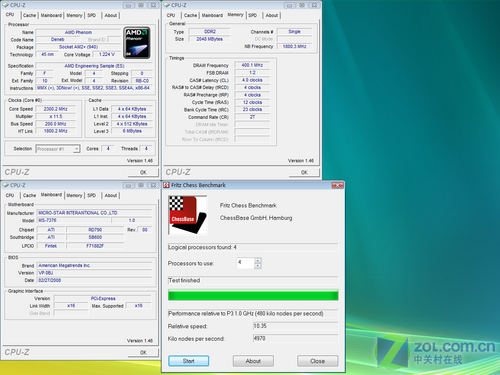
Task: Click the HT Link value 1800.2 MHz
Action: pos(56,131)
